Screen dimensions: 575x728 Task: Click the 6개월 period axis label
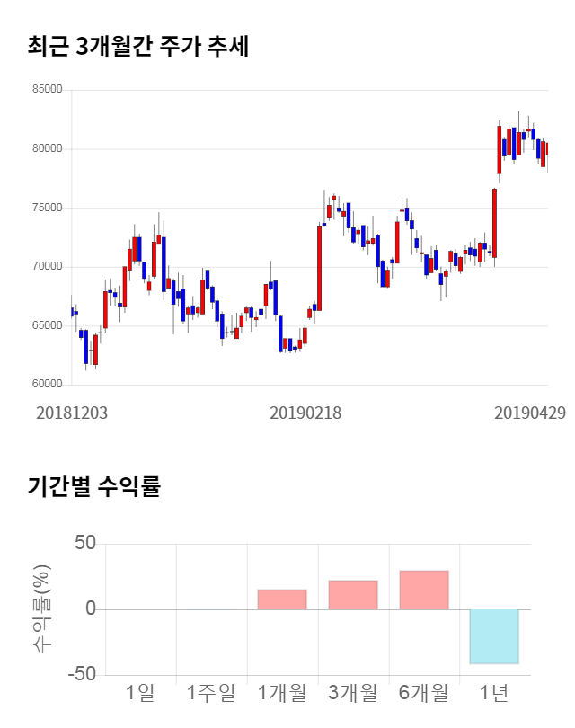click(423, 693)
